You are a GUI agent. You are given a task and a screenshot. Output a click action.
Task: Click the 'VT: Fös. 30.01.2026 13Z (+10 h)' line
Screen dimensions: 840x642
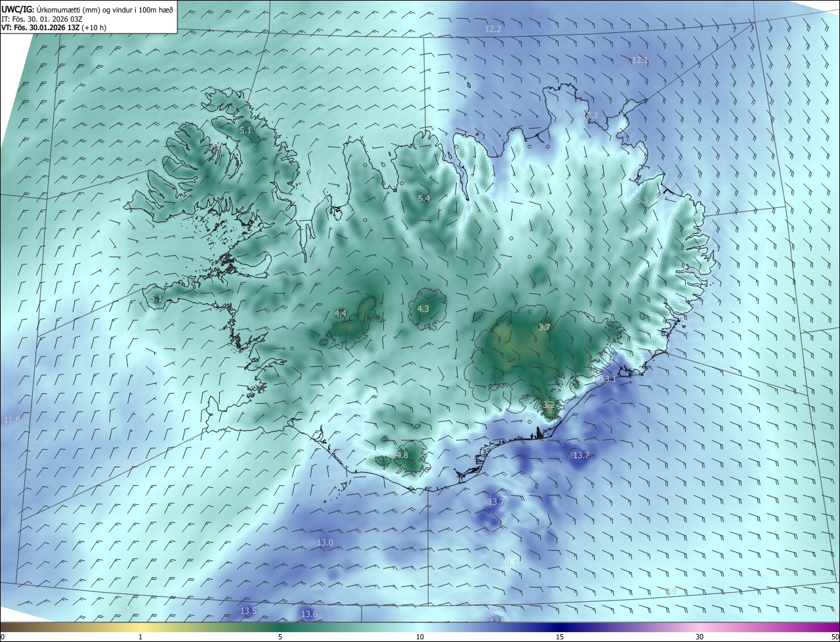pyautogui.click(x=54, y=28)
